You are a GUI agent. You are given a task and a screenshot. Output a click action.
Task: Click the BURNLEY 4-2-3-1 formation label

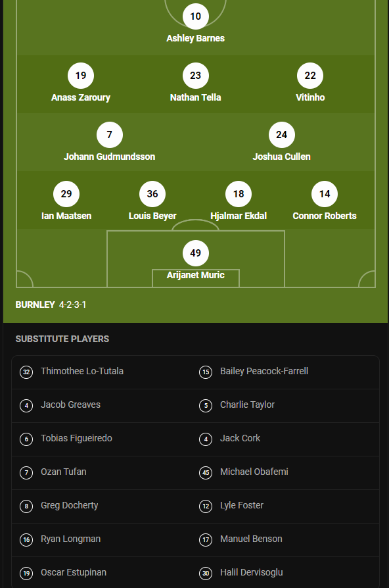pyautogui.click(x=51, y=305)
